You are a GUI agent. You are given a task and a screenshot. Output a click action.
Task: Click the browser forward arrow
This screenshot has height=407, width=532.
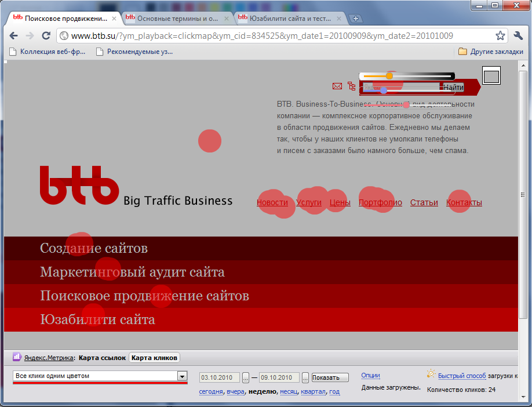coord(30,35)
